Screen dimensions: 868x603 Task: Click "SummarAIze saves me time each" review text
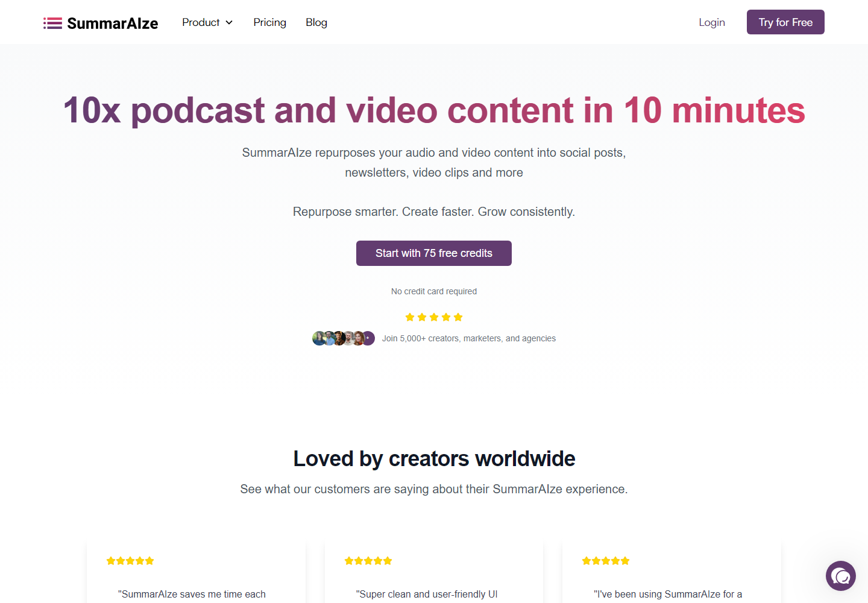pyautogui.click(x=192, y=594)
